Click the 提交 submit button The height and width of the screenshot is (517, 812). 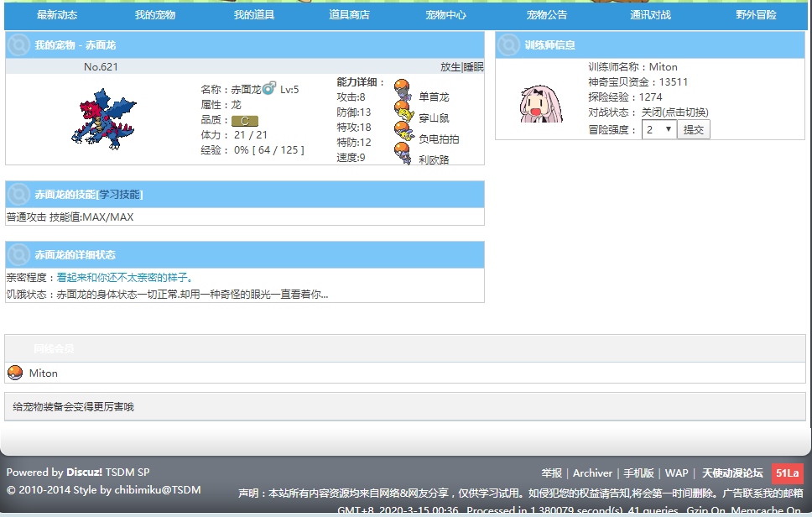point(694,129)
